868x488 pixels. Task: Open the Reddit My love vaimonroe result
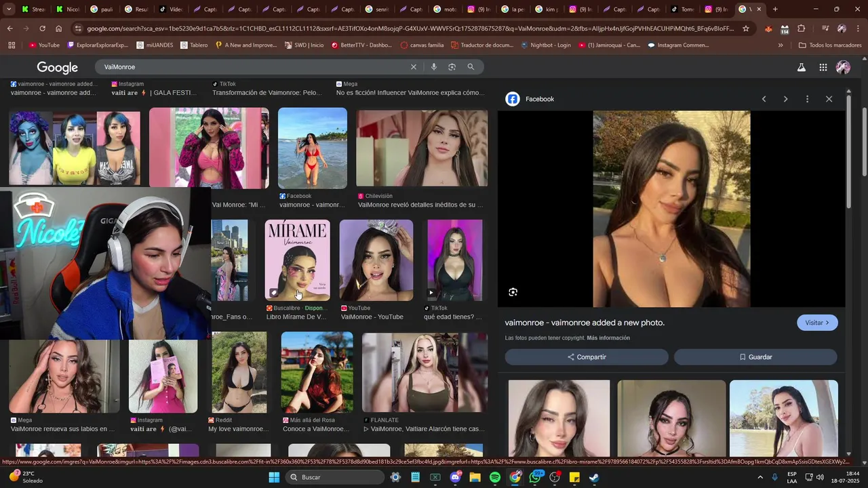239,372
